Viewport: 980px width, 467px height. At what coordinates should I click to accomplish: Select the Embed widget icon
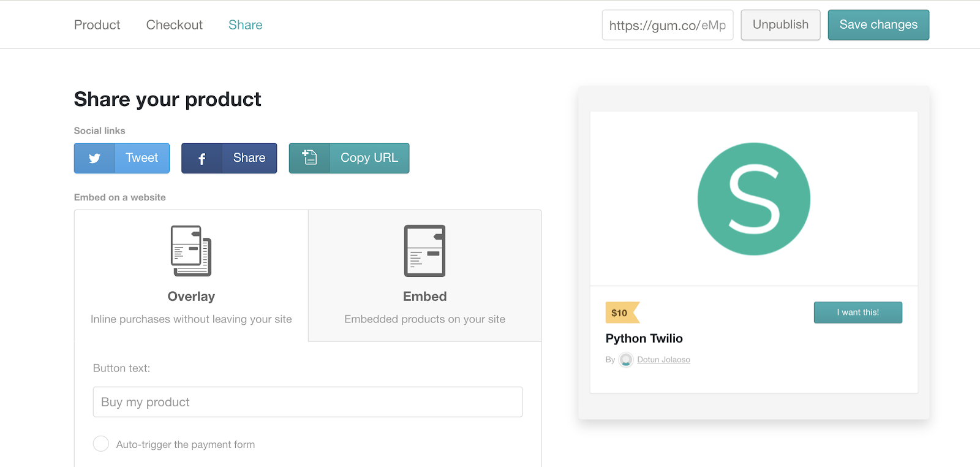424,251
